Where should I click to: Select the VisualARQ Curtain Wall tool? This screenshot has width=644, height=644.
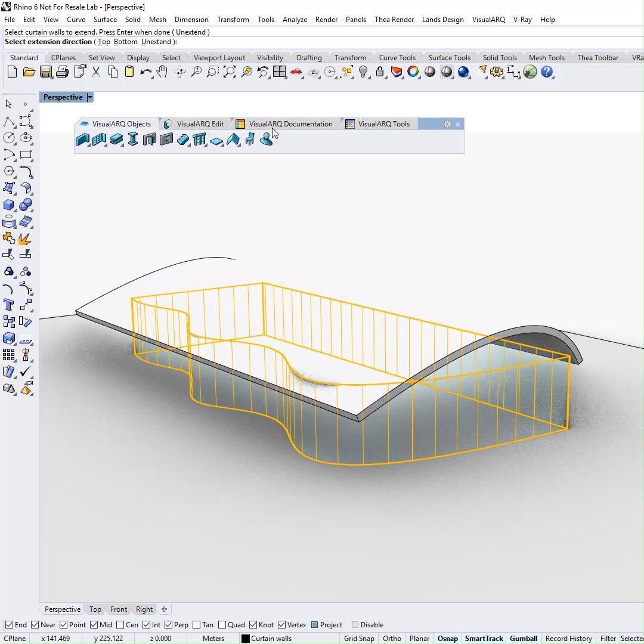(x=100, y=140)
